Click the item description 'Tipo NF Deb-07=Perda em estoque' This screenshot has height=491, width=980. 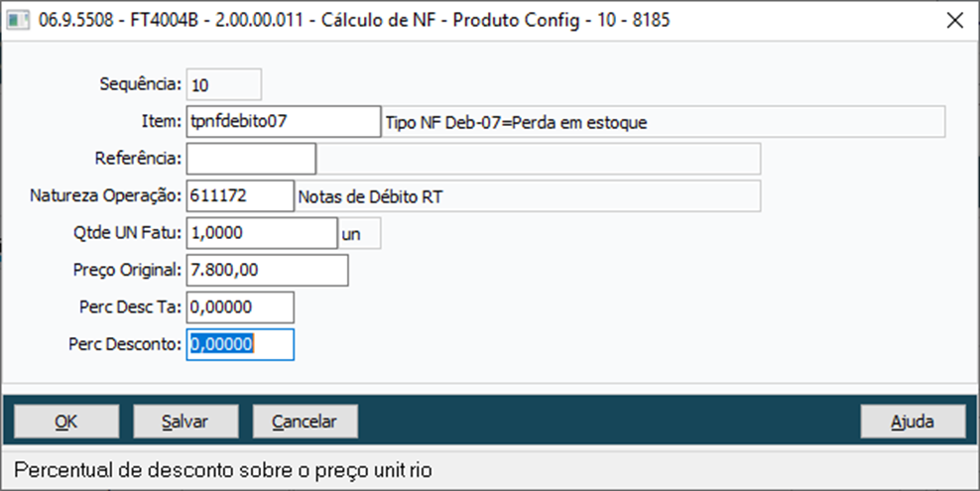(663, 122)
